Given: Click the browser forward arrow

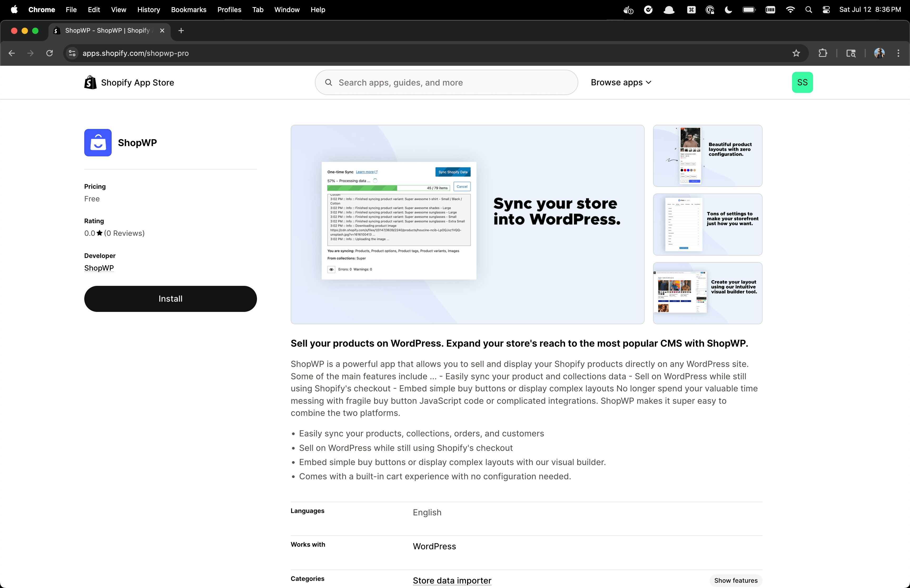Looking at the screenshot, I should 31,53.
